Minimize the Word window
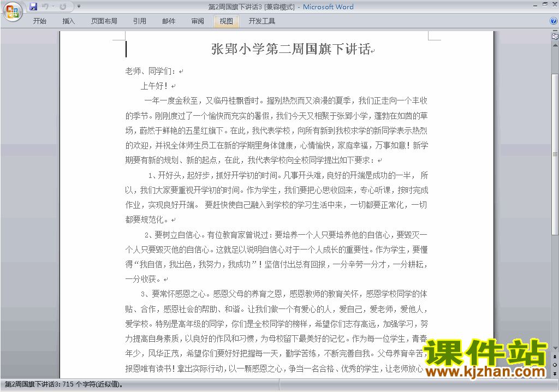559x392 pixels. click(535, 5)
